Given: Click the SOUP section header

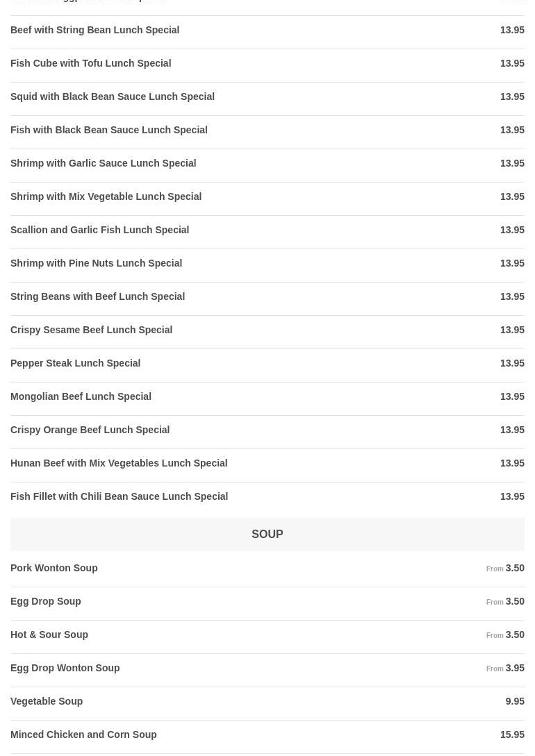Looking at the screenshot, I should point(267,534).
